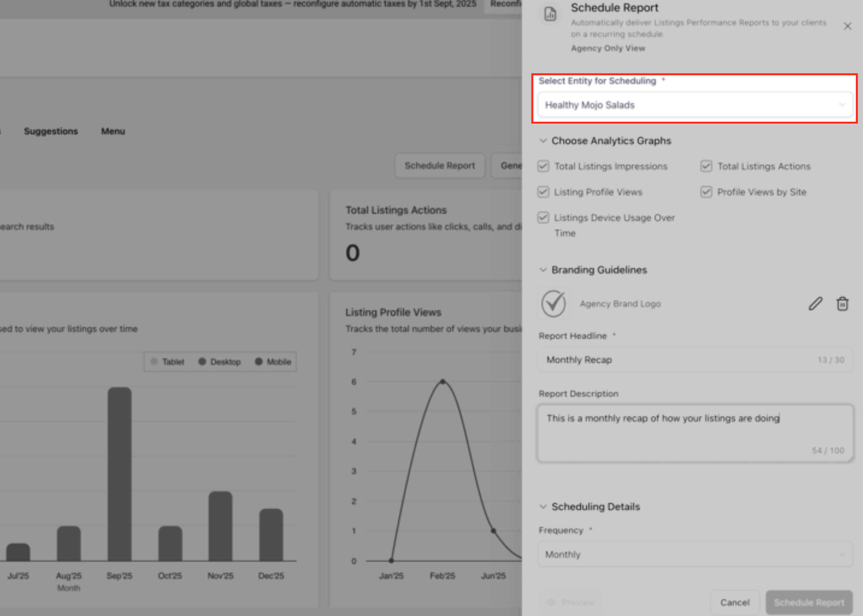863x616 pixels.
Task: Toggle the Mobile legend dot in the chart
Action: (259, 361)
